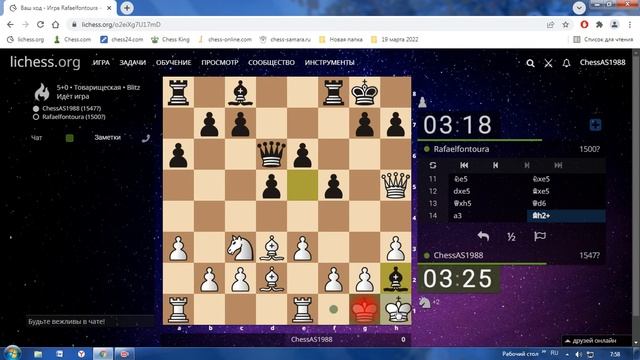
Task: Resign using the flag icon
Action: 540,236
